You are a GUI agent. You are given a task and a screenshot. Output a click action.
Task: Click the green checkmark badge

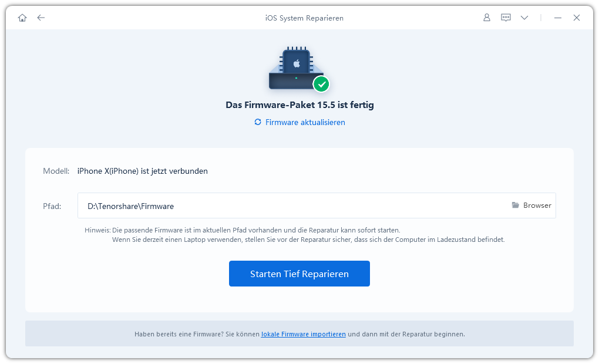321,84
